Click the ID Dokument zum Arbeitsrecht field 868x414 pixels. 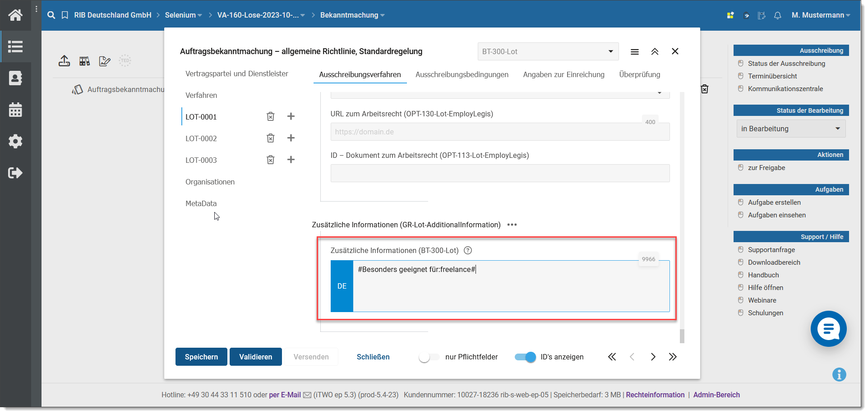[500, 173]
